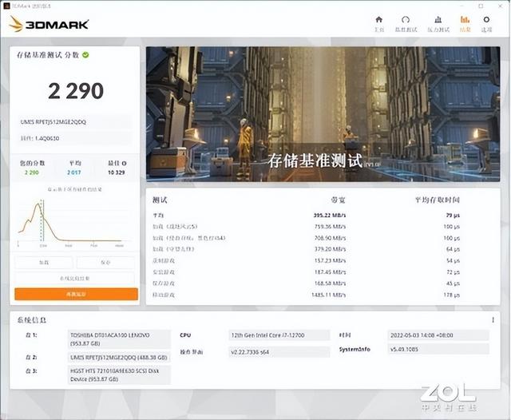This screenshot has height=420, width=511.
Task: Click the info icon beside the best score label
Action: click(125, 163)
